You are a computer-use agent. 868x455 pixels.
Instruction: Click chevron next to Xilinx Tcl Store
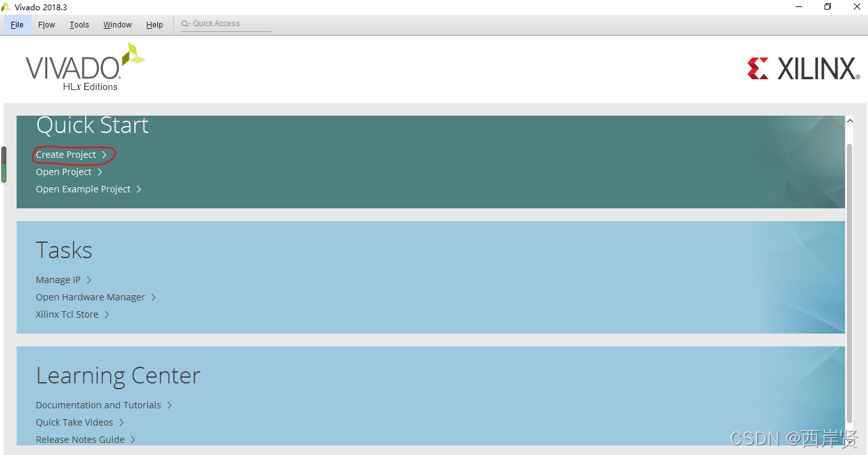pyautogui.click(x=107, y=314)
